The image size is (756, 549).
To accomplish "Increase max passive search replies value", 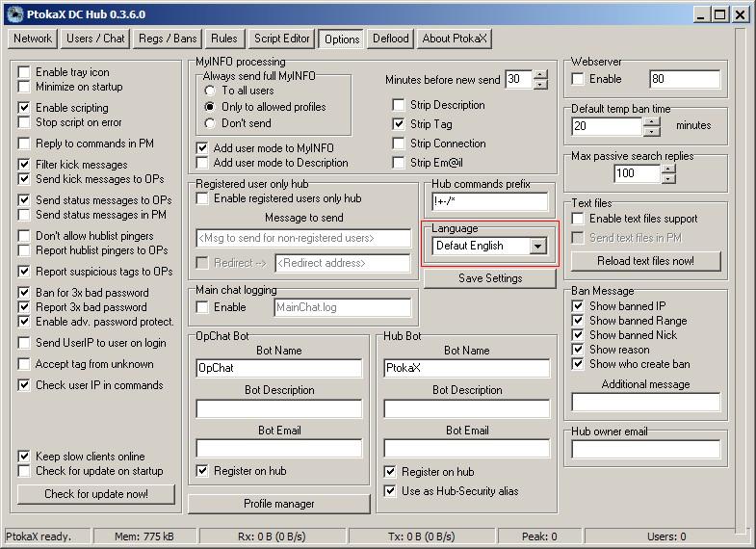I will 668,168.
